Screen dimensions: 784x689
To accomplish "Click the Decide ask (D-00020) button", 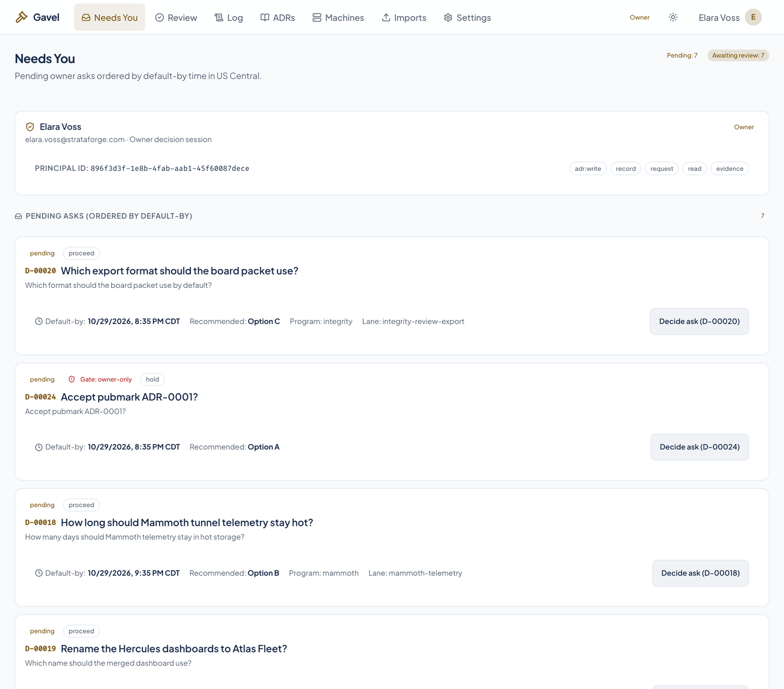I will pos(699,322).
